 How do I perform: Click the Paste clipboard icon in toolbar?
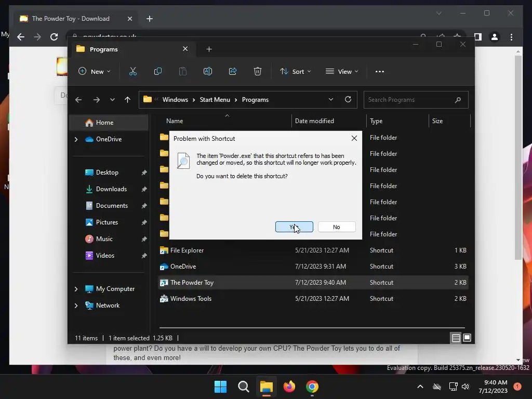pyautogui.click(x=182, y=72)
